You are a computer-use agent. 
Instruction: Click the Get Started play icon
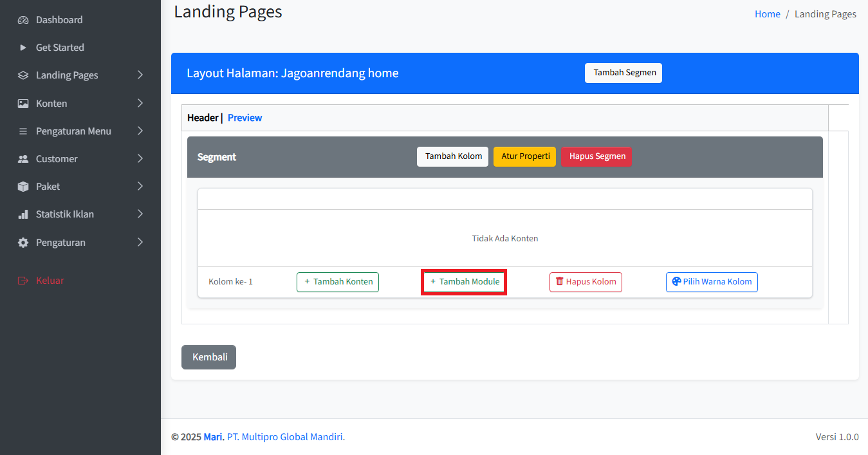(x=23, y=48)
